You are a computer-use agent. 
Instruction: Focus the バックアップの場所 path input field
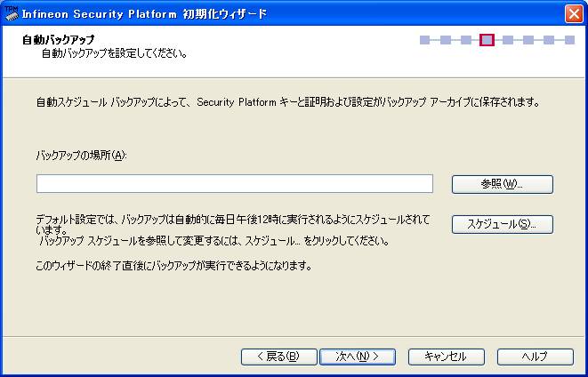coord(235,184)
